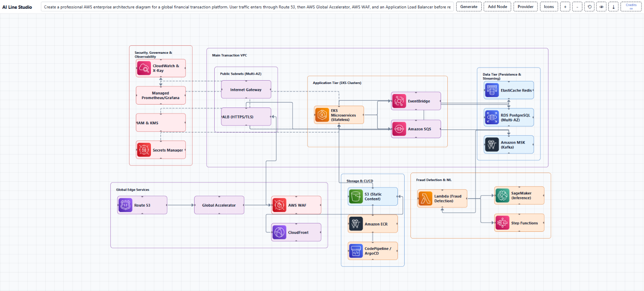This screenshot has width=644, height=291.
Task: Zoom in with the plus button
Action: pos(565,7)
